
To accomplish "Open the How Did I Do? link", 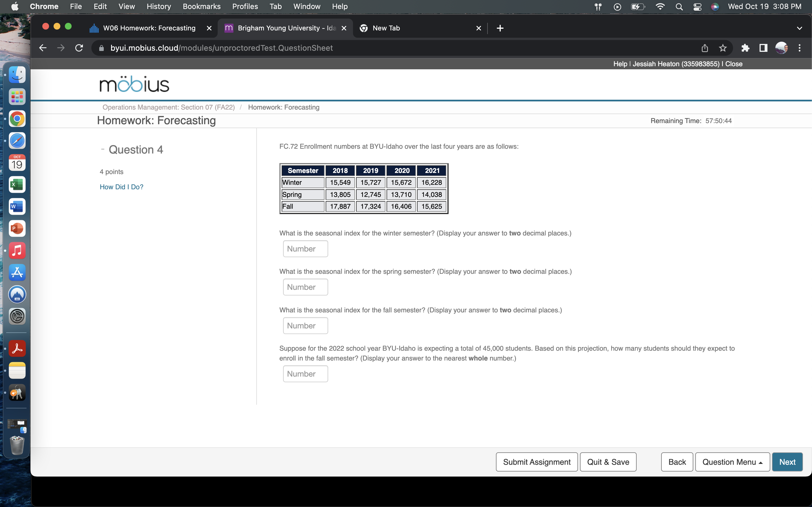I will [x=121, y=187].
